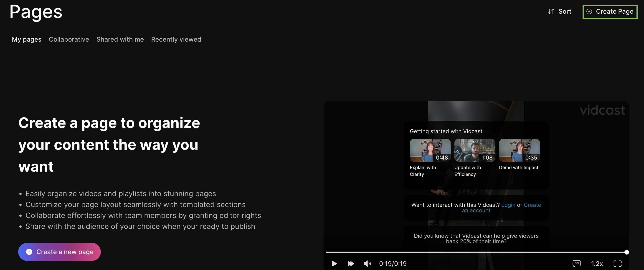Play the Vidcast video
Screen dimensions: 644x270
[x=334, y=263]
